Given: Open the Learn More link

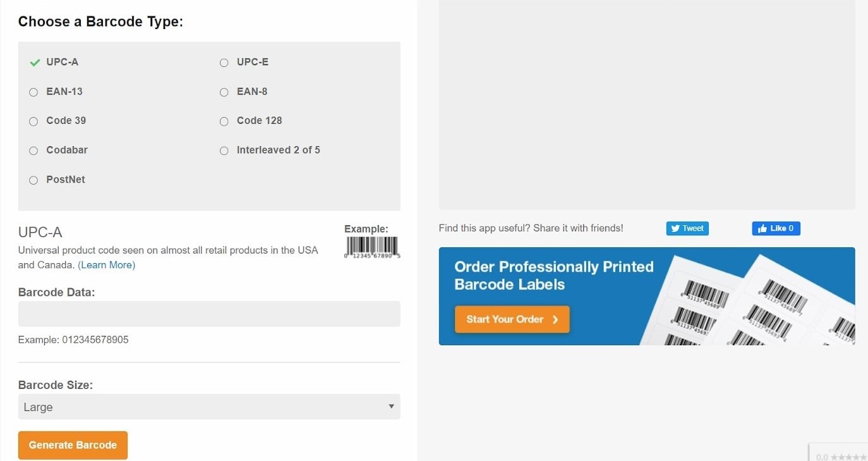Looking at the screenshot, I should (106, 265).
